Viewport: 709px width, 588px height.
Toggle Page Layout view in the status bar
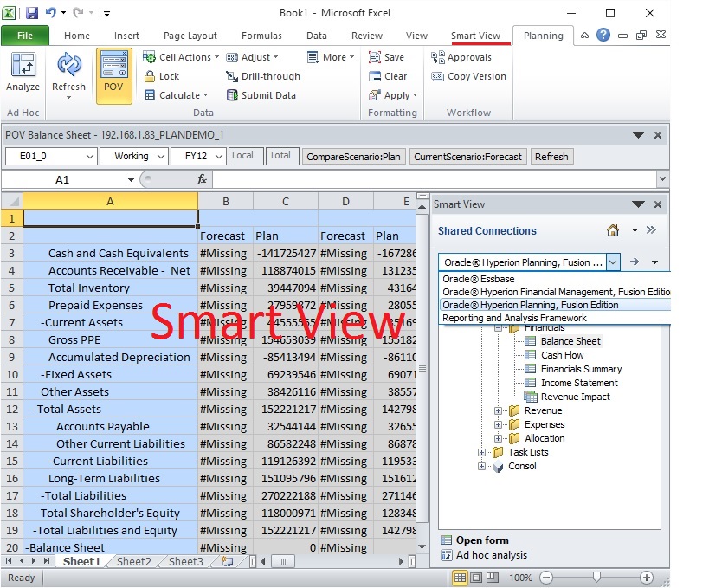tap(476, 578)
